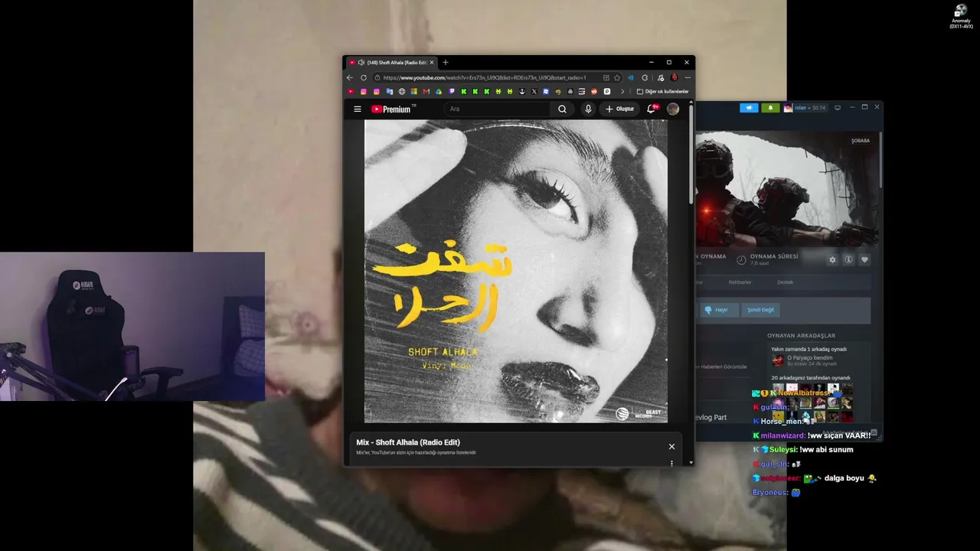Open Steam notifications green bell
This screenshot has height=551, width=980.
[770, 108]
